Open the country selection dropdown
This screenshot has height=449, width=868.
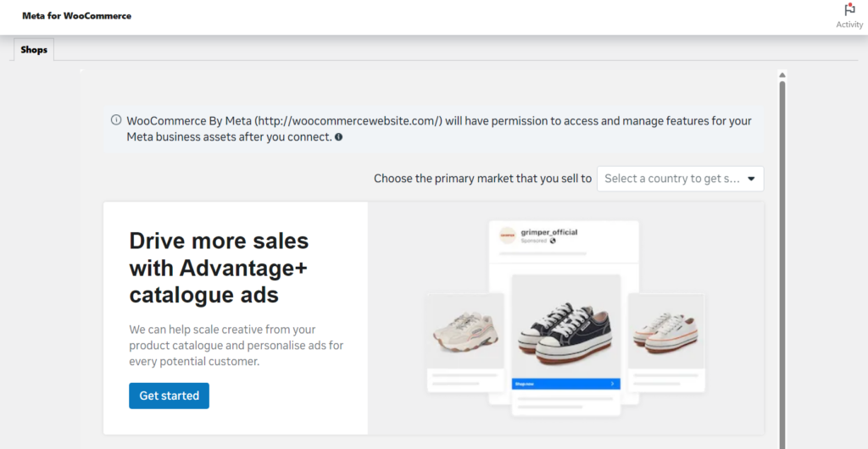pos(680,179)
